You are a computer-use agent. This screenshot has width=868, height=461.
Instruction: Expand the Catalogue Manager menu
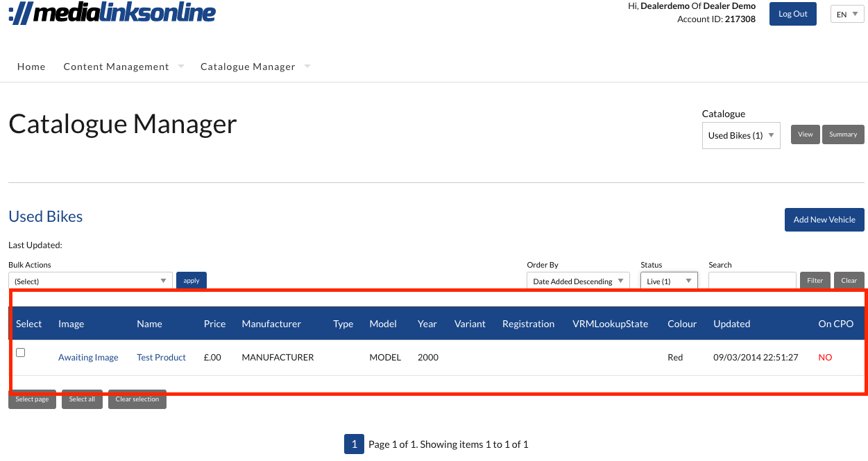[x=248, y=67]
